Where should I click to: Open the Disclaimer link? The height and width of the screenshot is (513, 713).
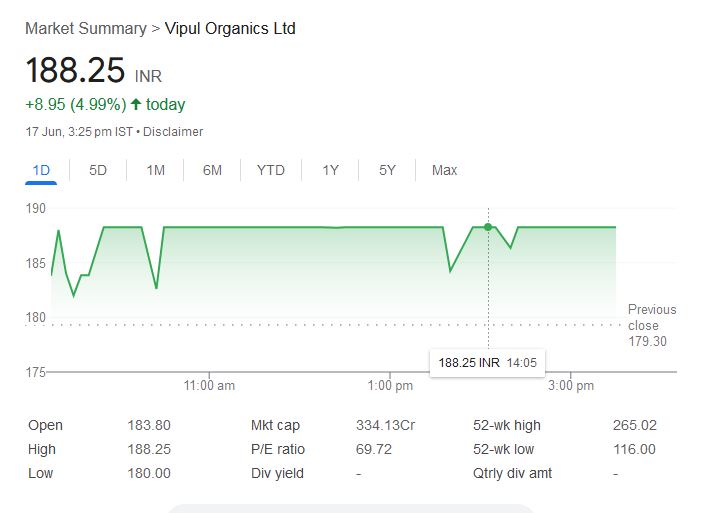pyautogui.click(x=173, y=132)
